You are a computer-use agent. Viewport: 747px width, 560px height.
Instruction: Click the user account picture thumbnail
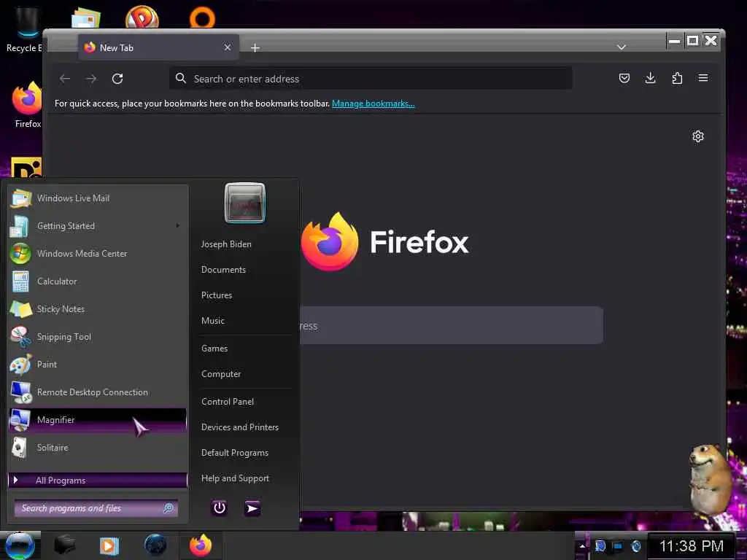tap(245, 203)
